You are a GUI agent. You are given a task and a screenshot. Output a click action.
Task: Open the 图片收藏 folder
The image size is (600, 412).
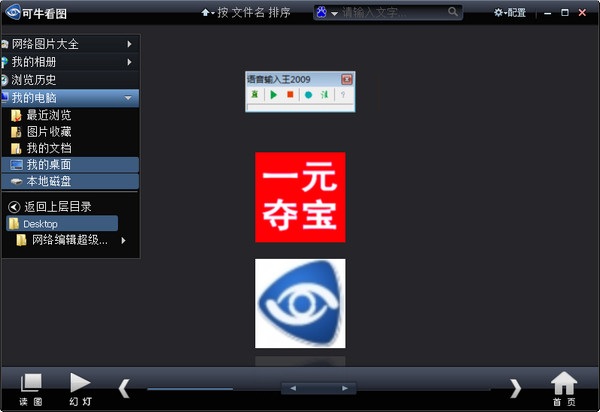point(70,132)
